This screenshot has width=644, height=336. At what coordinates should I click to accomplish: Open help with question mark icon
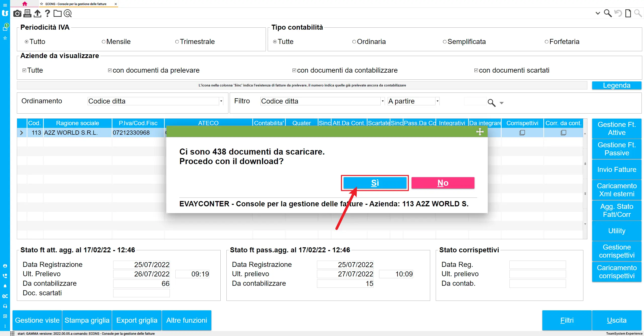tap(47, 13)
